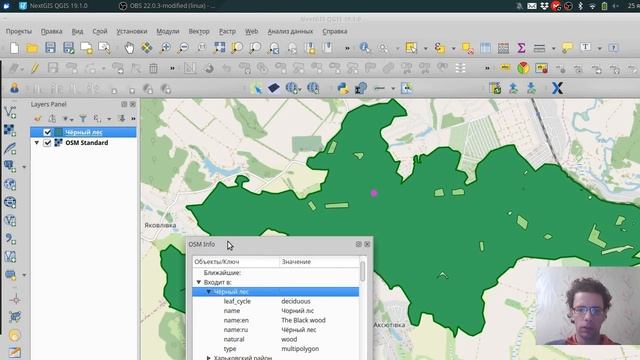Click the processing toolbox gear-sigma icon
This screenshot has height=360, width=640.
[x=361, y=88]
